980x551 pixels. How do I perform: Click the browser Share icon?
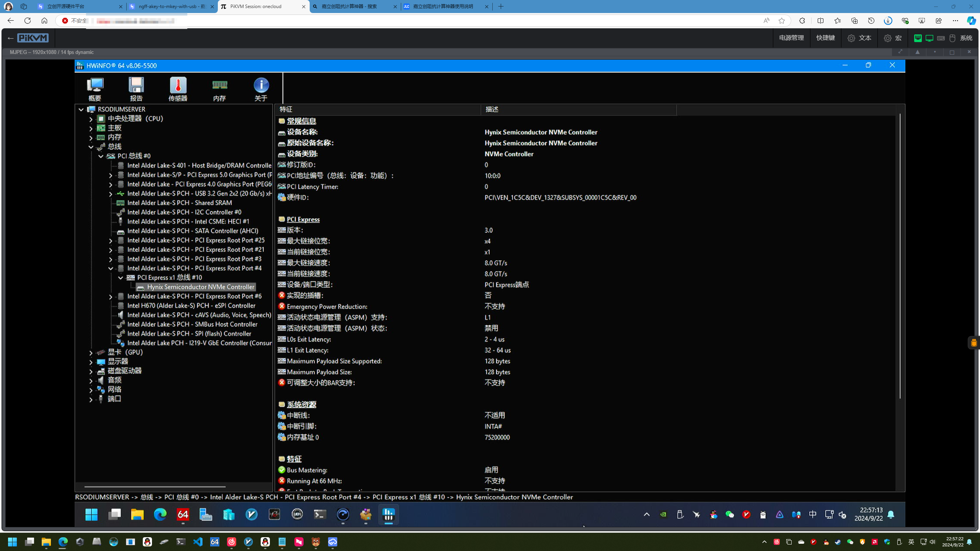939,21
